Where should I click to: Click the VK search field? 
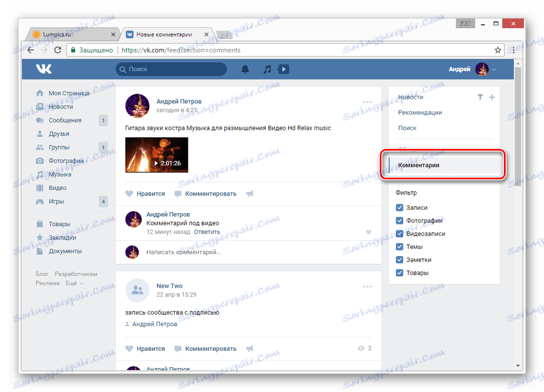point(171,69)
